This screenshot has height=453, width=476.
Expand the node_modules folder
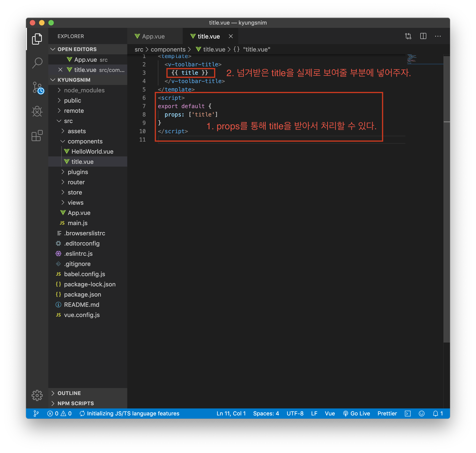click(84, 90)
